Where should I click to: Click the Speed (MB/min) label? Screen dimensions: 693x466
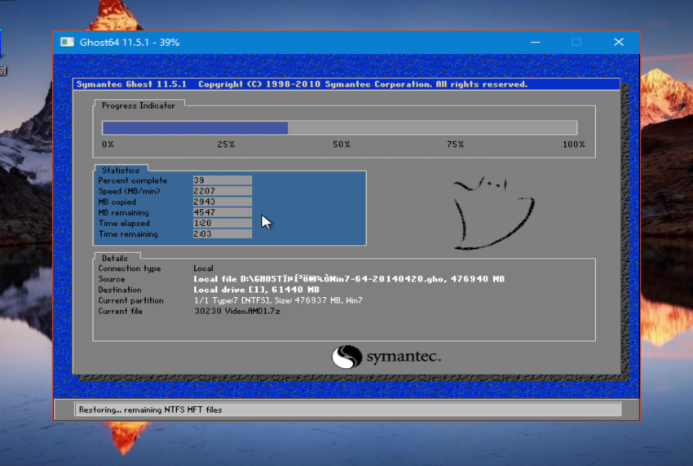click(x=129, y=191)
